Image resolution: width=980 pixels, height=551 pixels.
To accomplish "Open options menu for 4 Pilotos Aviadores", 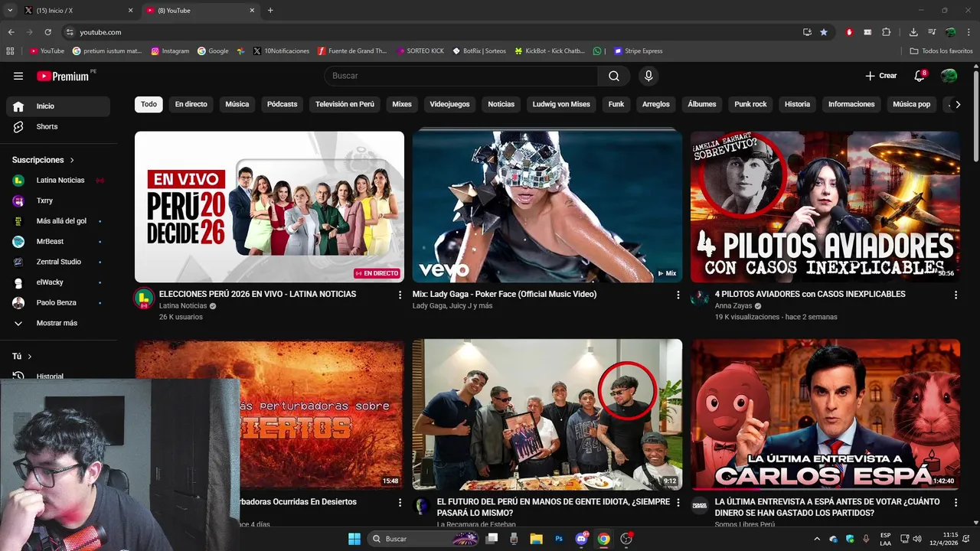I will point(955,295).
